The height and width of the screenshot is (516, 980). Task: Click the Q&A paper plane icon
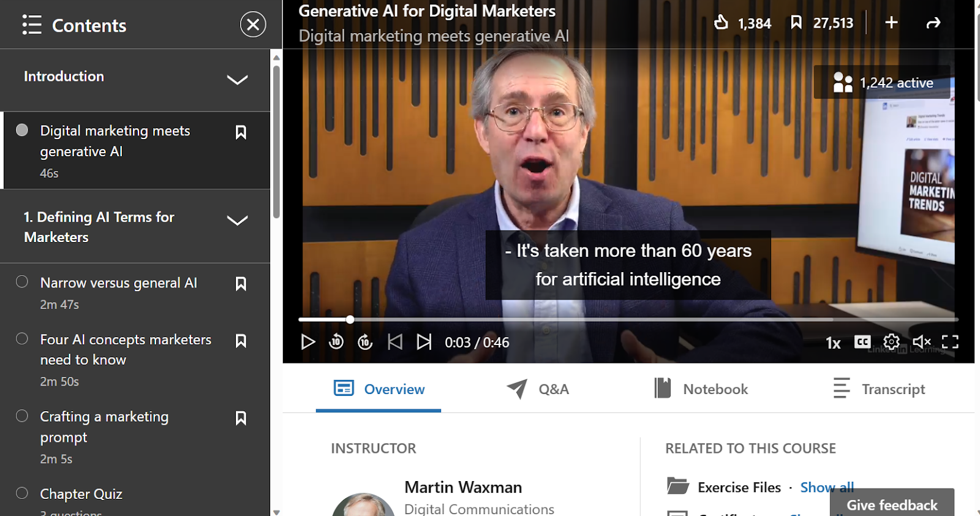(517, 389)
